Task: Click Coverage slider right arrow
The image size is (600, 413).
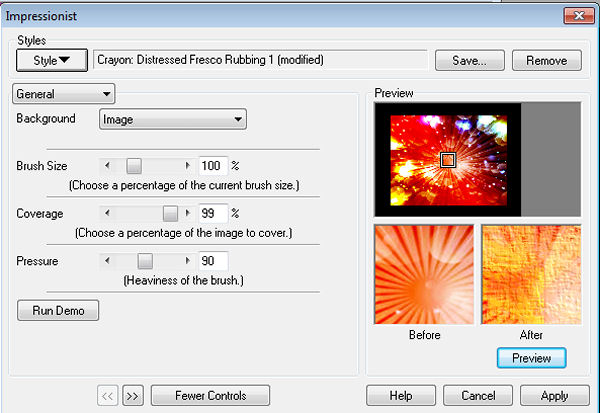Action: [x=188, y=213]
